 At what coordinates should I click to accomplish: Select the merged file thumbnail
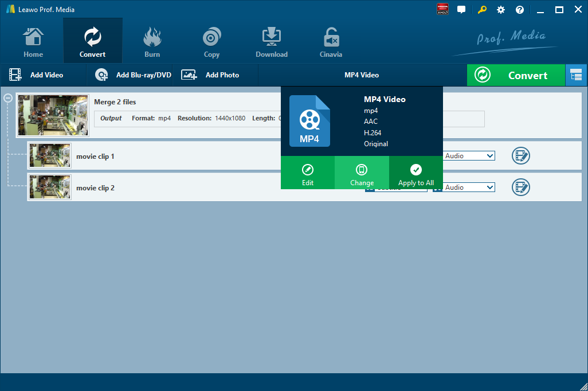(x=53, y=115)
